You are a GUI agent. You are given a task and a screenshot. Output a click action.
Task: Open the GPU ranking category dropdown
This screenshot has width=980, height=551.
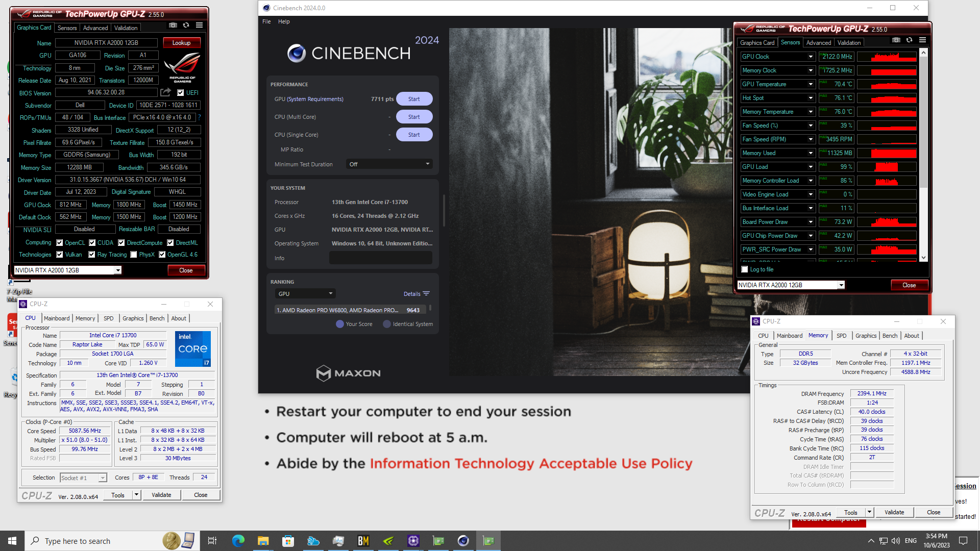[x=305, y=294]
